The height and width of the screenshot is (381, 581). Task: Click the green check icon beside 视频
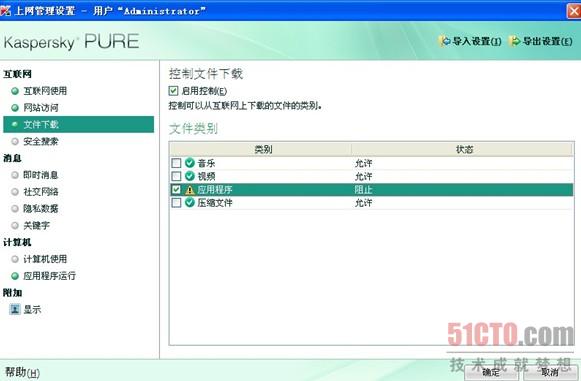click(x=190, y=176)
